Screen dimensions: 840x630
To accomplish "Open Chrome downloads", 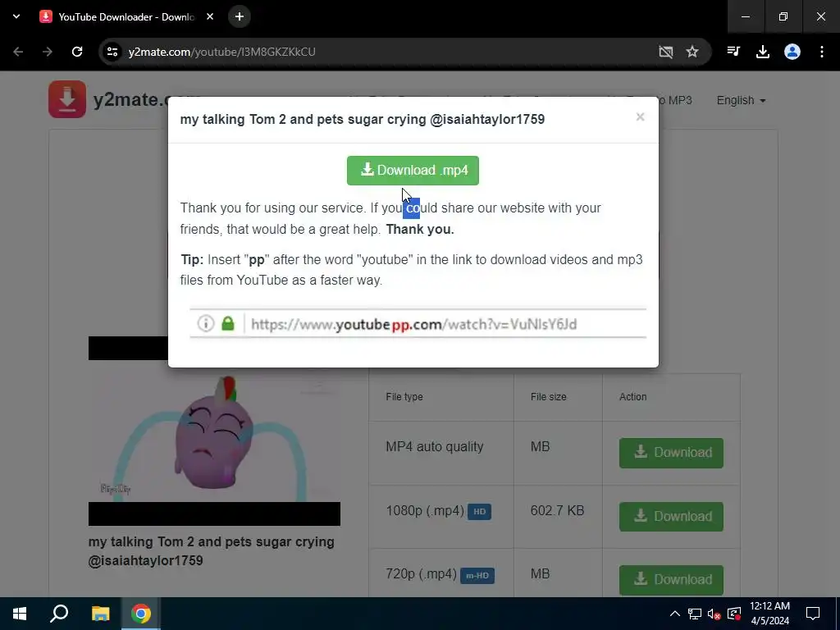I will click(x=763, y=52).
